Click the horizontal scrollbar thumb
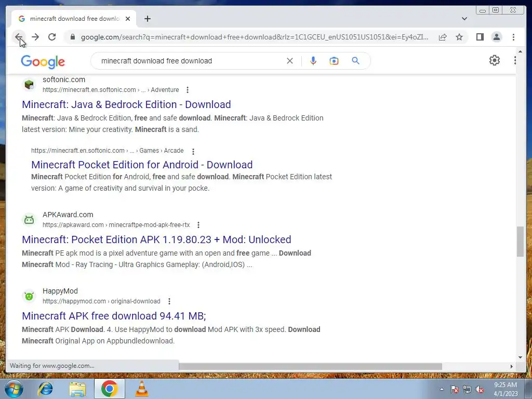Screen dimensions: 532x399 pyautogui.click(x=311, y=366)
